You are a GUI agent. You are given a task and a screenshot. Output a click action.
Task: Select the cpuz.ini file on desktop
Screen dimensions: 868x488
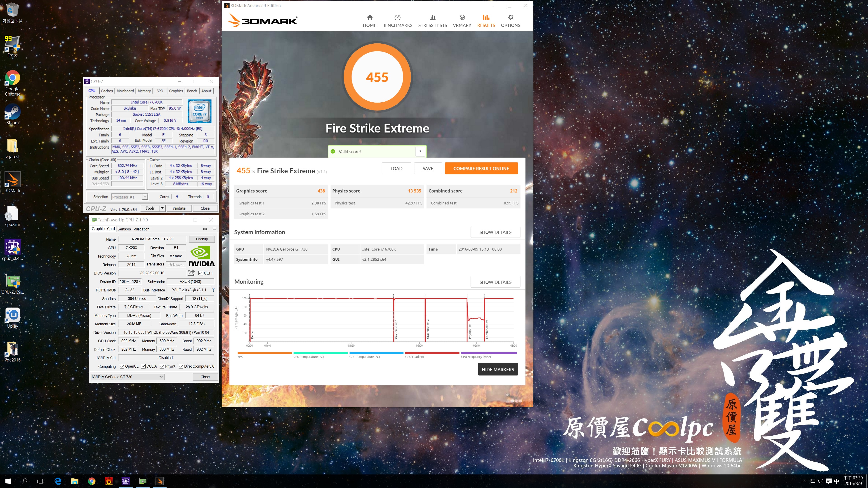(x=12, y=216)
